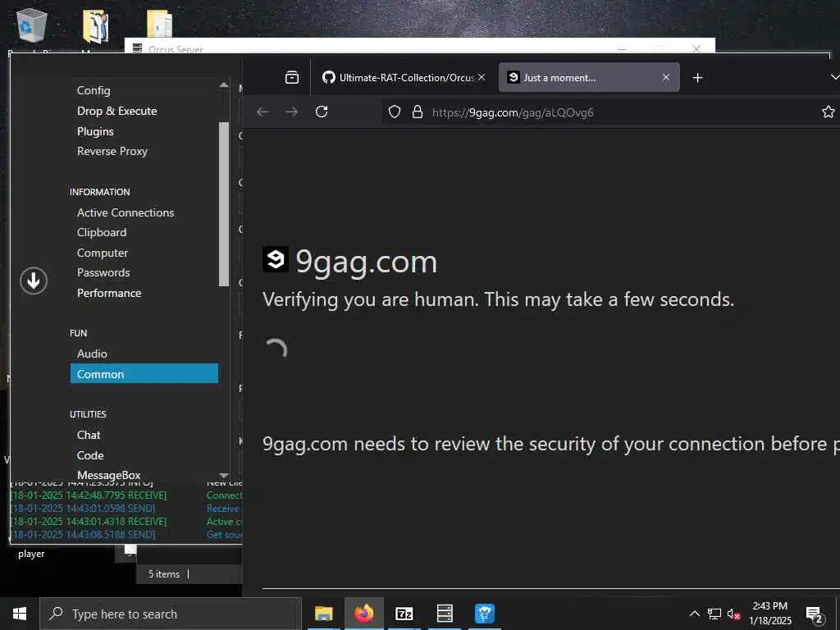This screenshot has height=630, width=840.
Task: Bookmark this page with the star icon
Action: point(829,112)
